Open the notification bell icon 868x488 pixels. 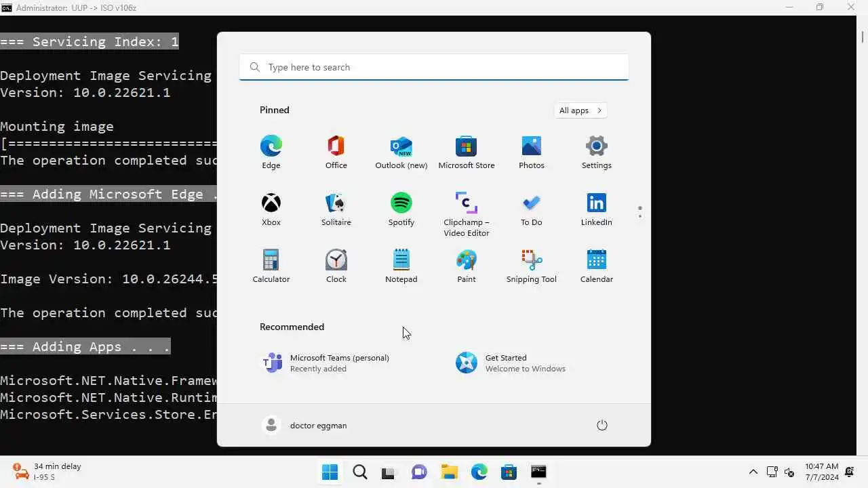(x=849, y=472)
